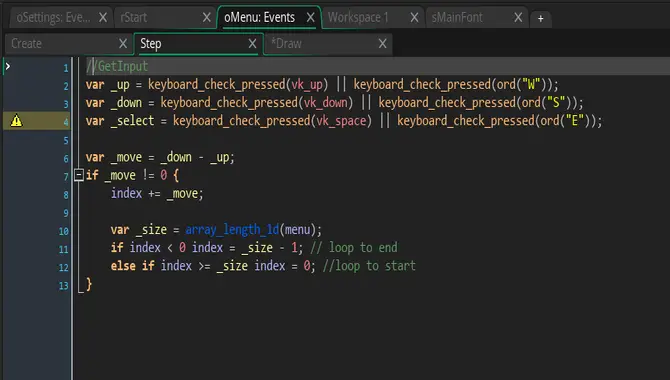Click the //GetInput comment

[x=117, y=66]
